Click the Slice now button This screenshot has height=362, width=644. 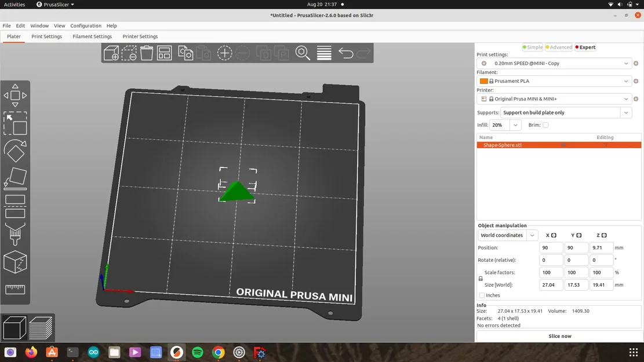[x=559, y=336]
